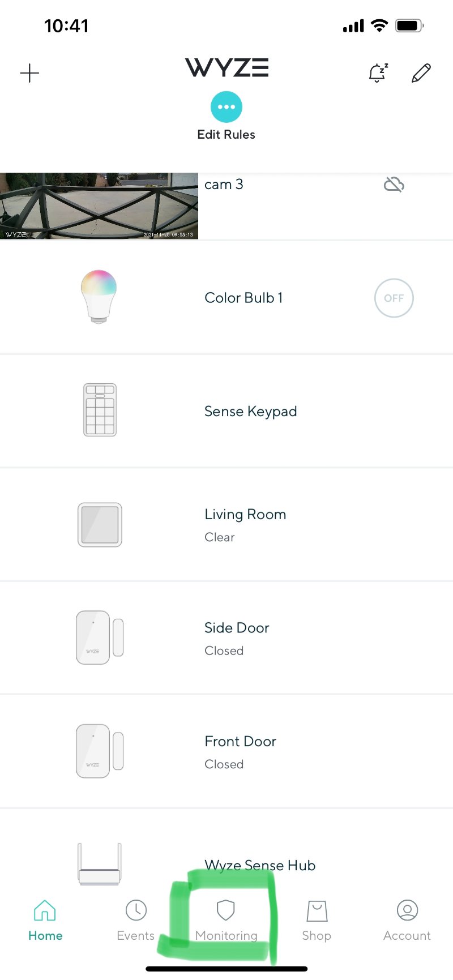Toggle Color Bulb 1 OFF switch
The width and height of the screenshot is (453, 980).
[394, 298]
